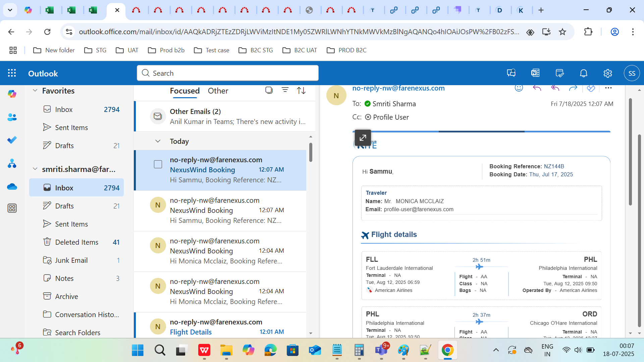Click Windows Start button
The width and height of the screenshot is (644, 362).
pyautogui.click(x=138, y=350)
